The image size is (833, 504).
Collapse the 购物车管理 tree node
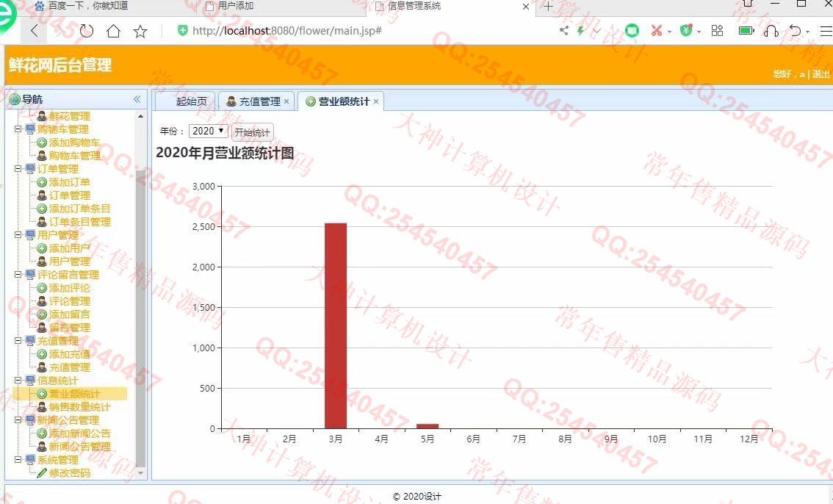click(x=18, y=129)
